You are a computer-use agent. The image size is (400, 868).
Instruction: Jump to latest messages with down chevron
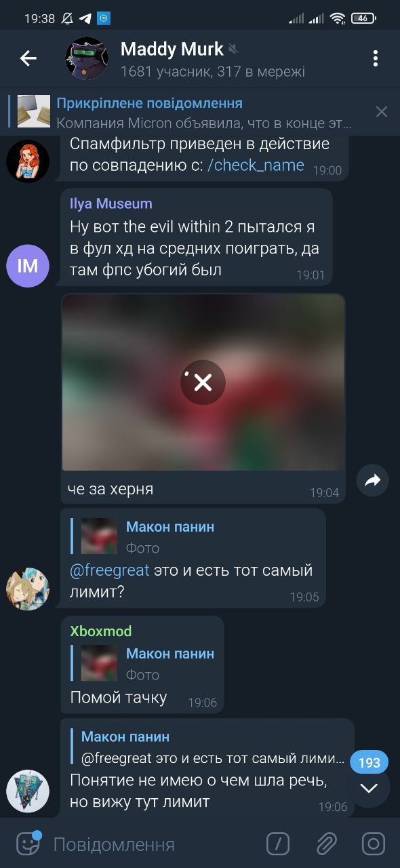pyautogui.click(x=369, y=788)
